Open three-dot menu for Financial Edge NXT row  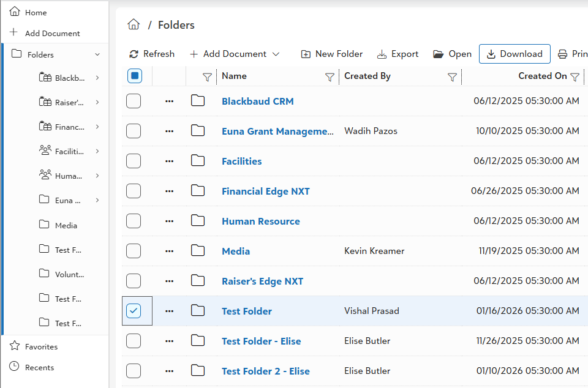click(x=170, y=191)
